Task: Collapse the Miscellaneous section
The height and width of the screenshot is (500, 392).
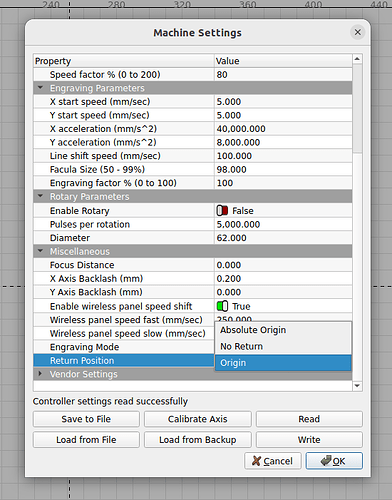Action: pyautogui.click(x=40, y=251)
